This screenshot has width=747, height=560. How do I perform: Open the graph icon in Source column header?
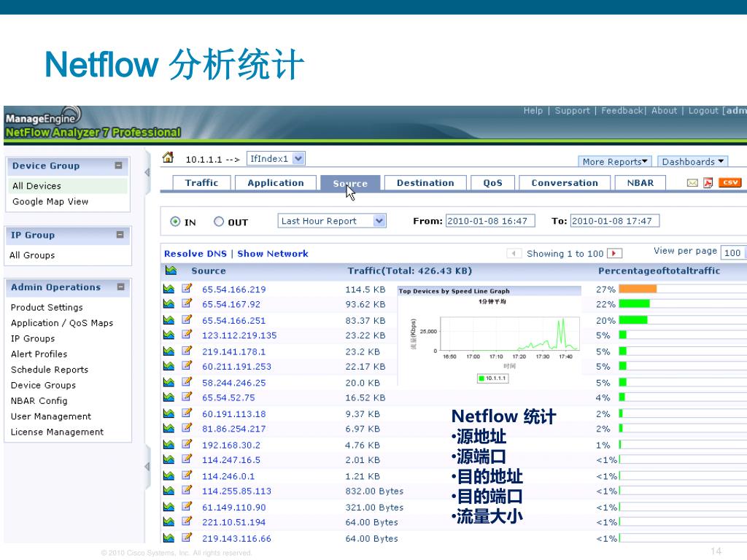click(x=171, y=271)
